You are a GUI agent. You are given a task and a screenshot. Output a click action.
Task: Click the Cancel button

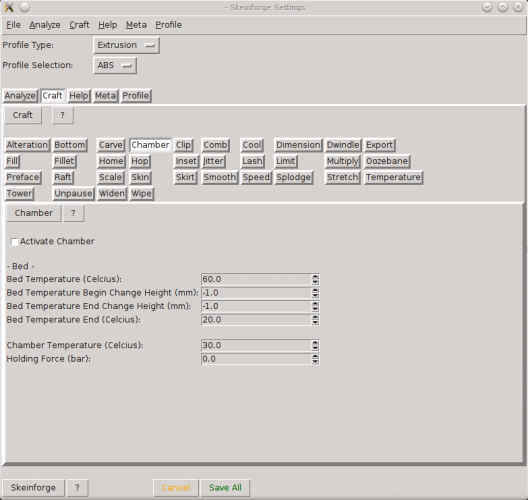[176, 488]
